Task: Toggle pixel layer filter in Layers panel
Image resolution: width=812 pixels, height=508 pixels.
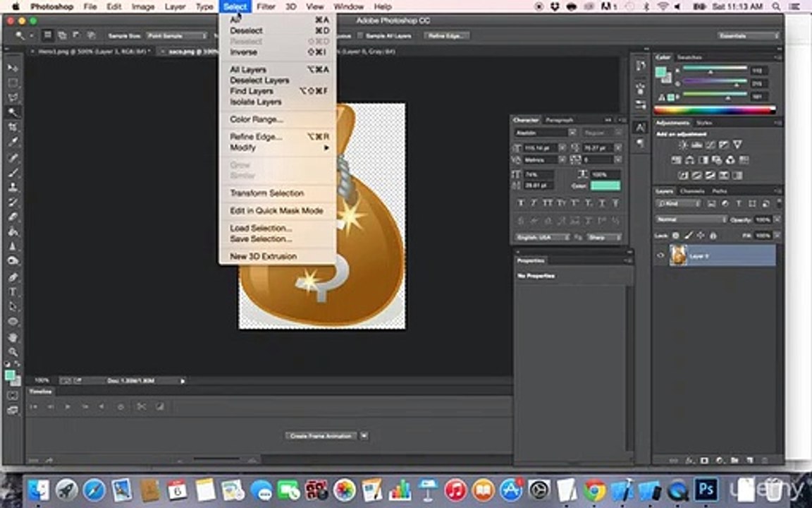Action: tap(711, 204)
